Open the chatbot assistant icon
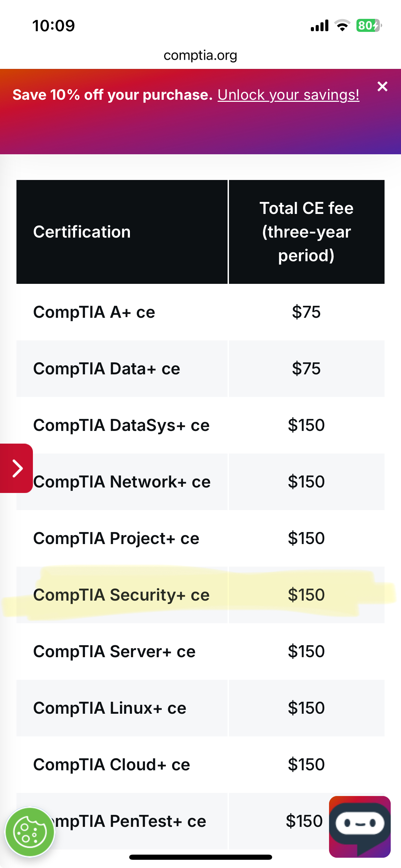This screenshot has height=868, width=401. click(x=360, y=826)
